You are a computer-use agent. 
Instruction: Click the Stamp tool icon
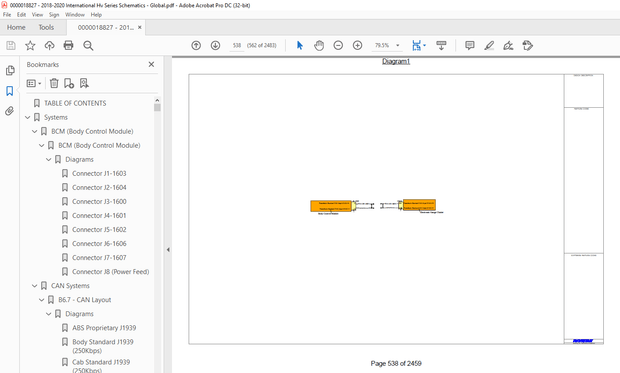[527, 45]
